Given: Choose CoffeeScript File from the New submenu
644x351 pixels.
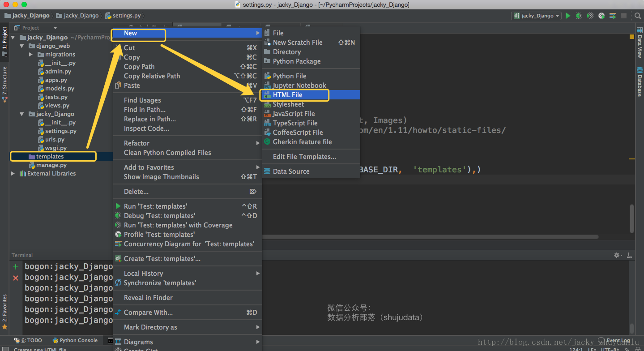Looking at the screenshot, I should pyautogui.click(x=311, y=133).
